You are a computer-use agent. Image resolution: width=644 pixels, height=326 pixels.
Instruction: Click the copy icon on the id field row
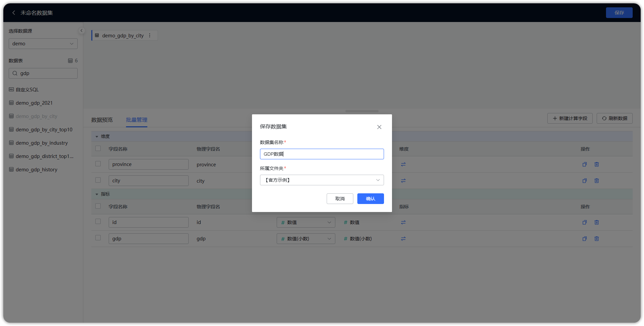(584, 222)
